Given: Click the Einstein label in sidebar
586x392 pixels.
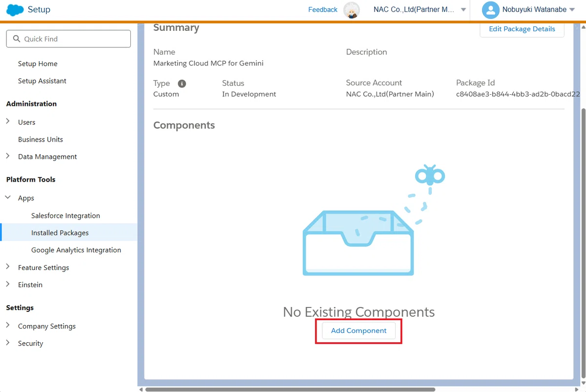Looking at the screenshot, I should coord(30,285).
